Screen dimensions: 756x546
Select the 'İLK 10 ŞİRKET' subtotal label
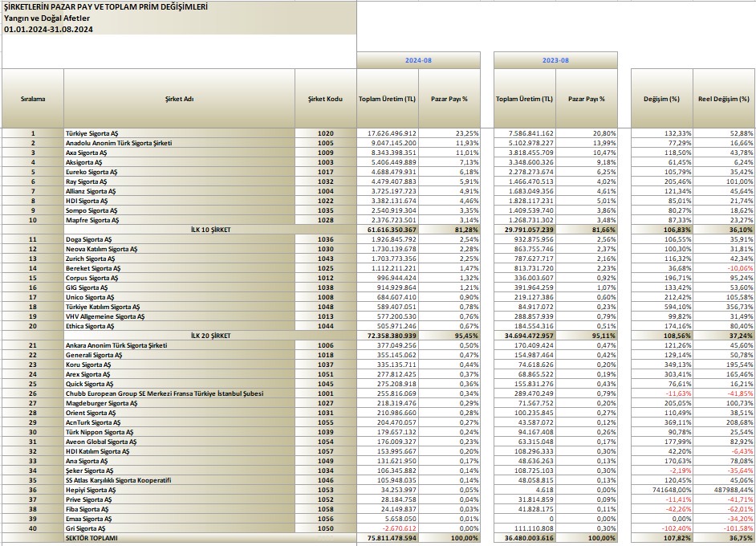tap(211, 230)
